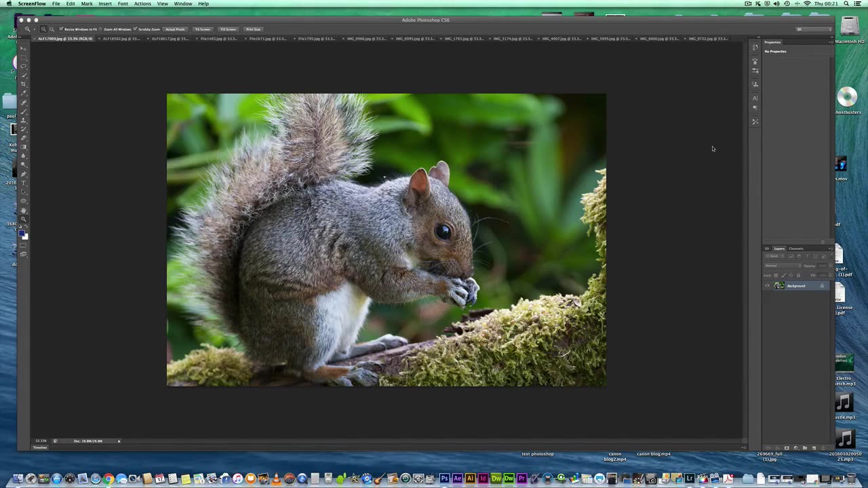Image resolution: width=868 pixels, height=488 pixels.
Task: Click the Actual Pixels button
Action: 175,29
